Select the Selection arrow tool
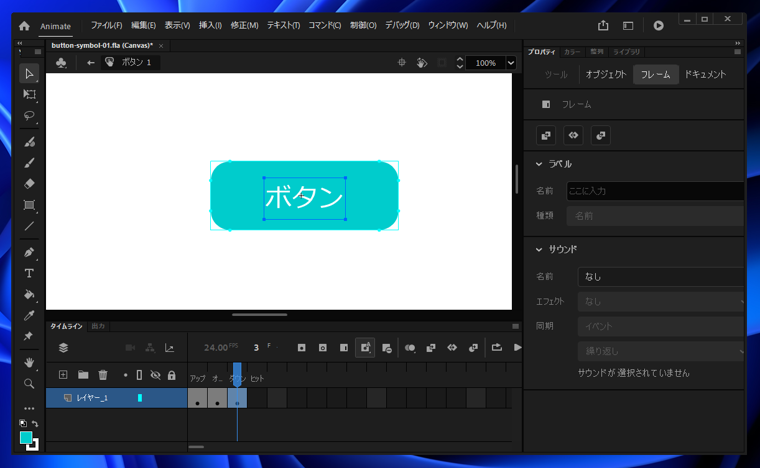 click(29, 74)
